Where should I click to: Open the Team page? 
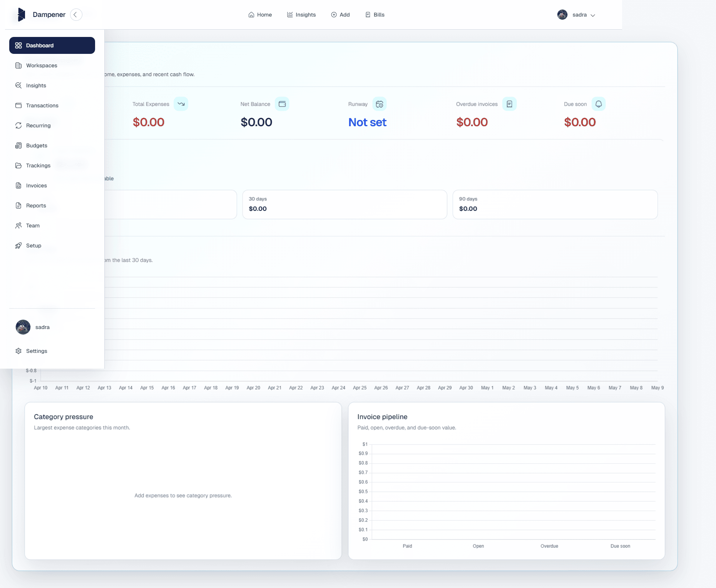pos(52,226)
